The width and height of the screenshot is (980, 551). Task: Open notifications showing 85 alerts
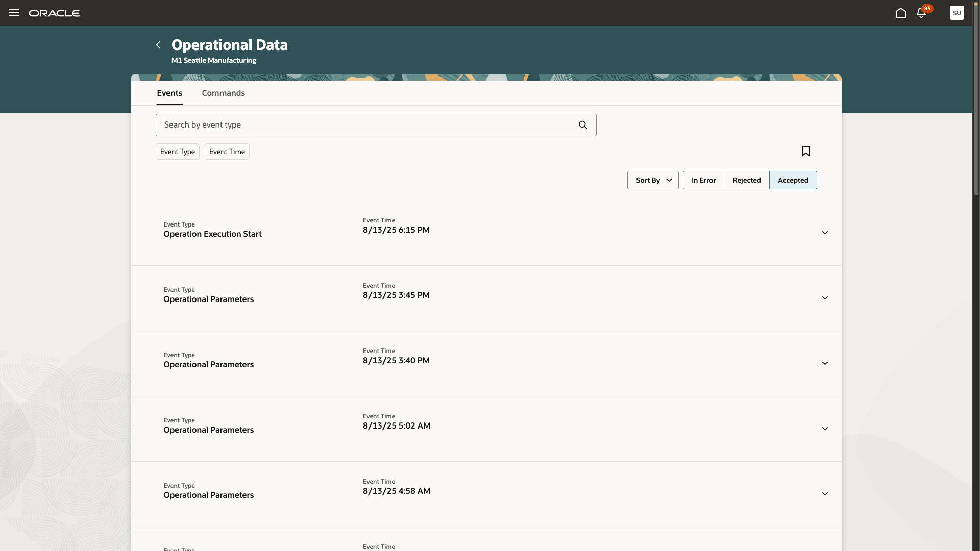pos(922,13)
